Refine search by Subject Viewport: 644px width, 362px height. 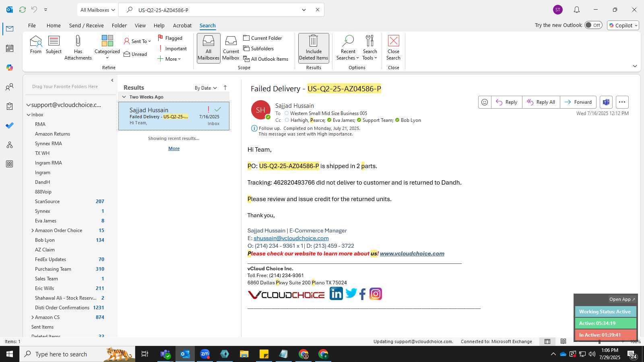click(x=54, y=45)
